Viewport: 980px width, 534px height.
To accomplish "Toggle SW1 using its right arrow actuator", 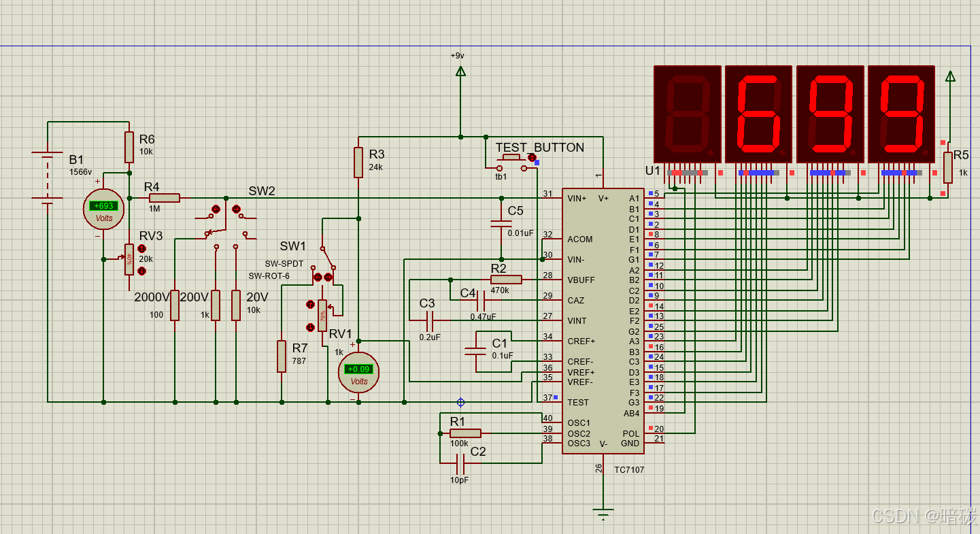I will pos(328,277).
